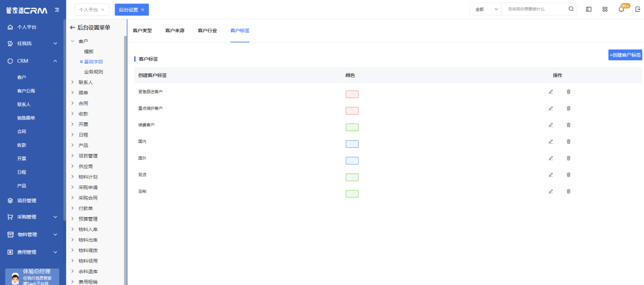Click the edit pencil for 紧急跟进客户
The height and width of the screenshot is (285, 644).
[551, 92]
